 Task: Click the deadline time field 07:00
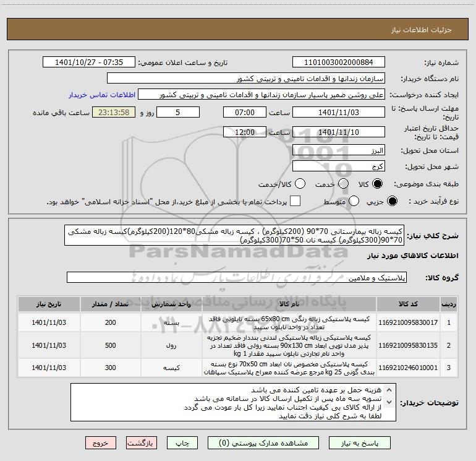pyautogui.click(x=245, y=112)
